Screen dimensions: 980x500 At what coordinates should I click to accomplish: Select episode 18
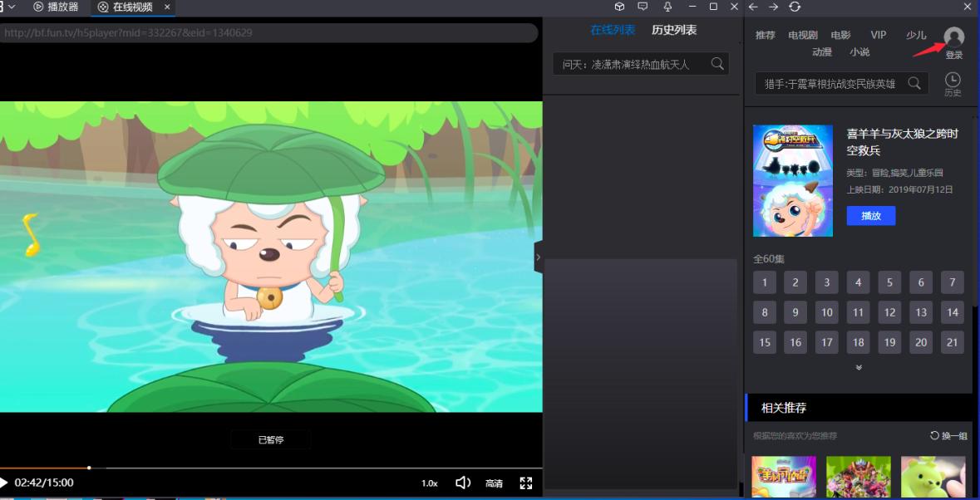coord(858,343)
